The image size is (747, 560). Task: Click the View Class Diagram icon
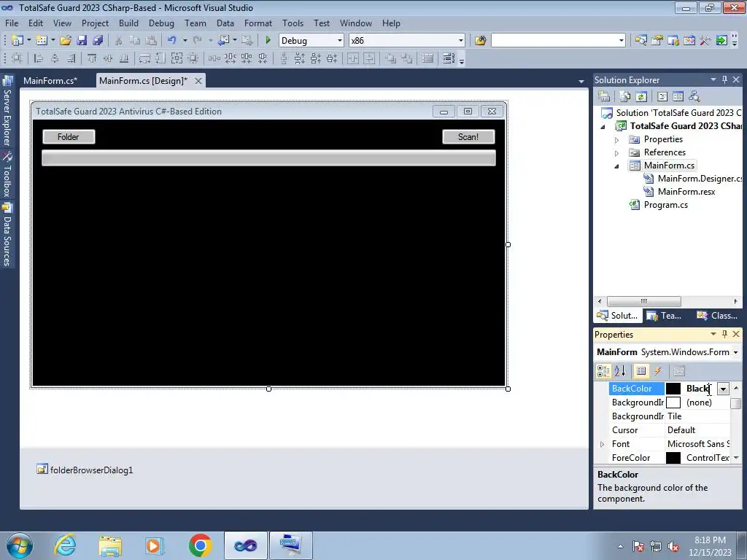pos(694,96)
